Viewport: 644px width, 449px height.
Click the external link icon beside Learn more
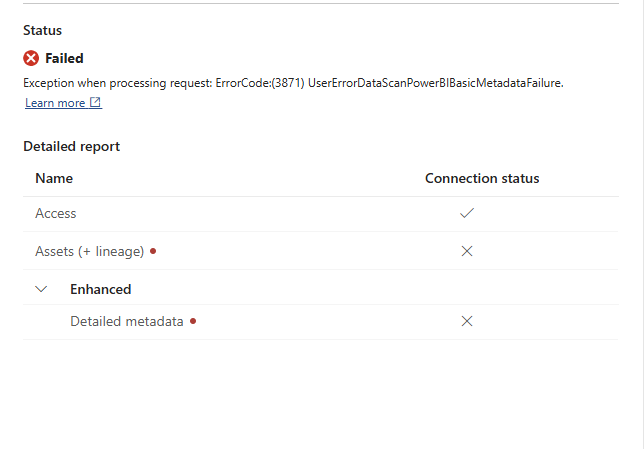tap(95, 103)
